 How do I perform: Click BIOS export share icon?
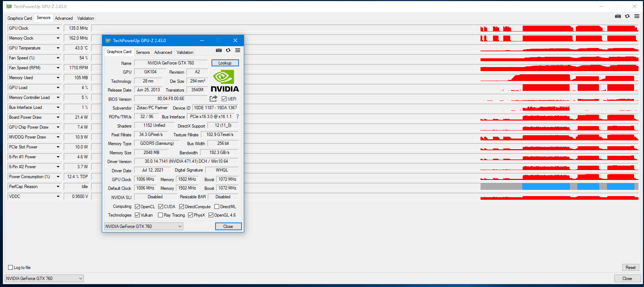pyautogui.click(x=213, y=99)
